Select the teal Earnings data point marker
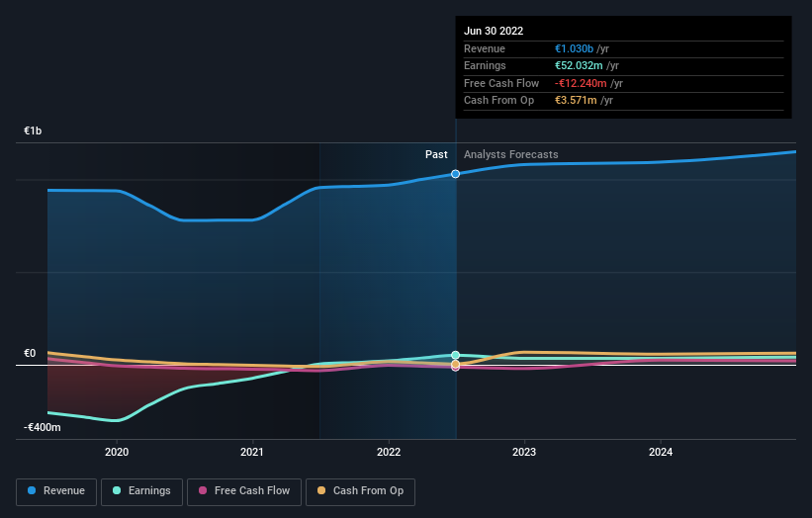812x518 pixels. pos(455,355)
